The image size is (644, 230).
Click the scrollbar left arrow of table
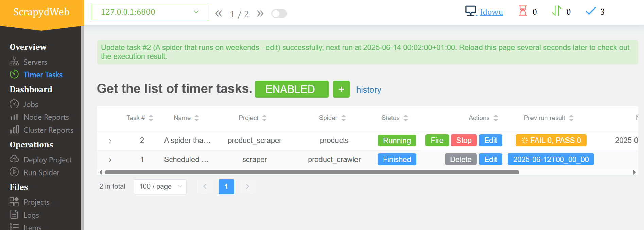click(x=100, y=172)
